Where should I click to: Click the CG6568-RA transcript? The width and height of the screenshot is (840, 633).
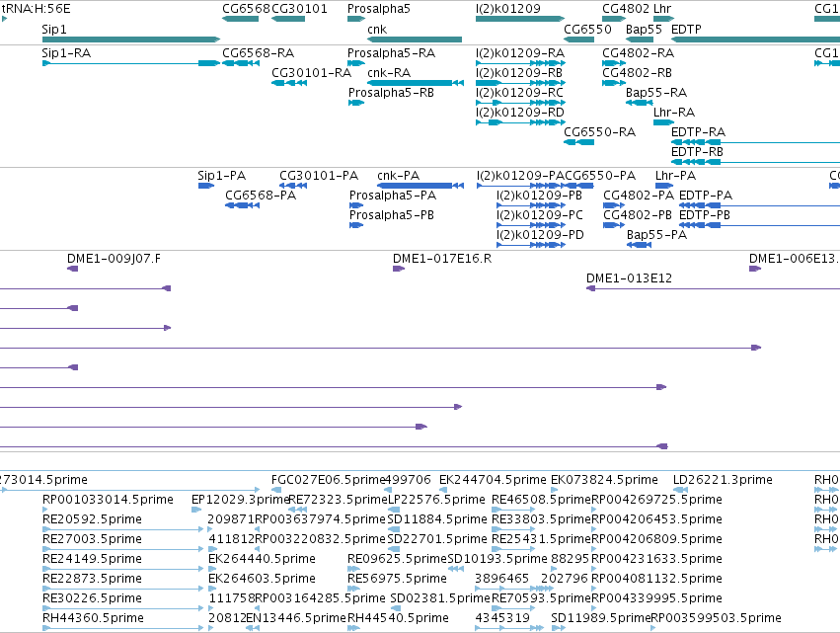[x=241, y=63]
